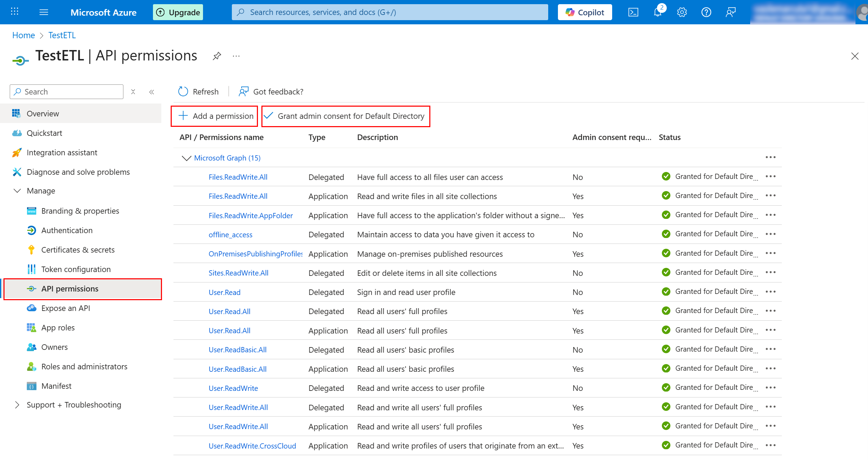Collapse the sidebar with double chevron

point(152,92)
